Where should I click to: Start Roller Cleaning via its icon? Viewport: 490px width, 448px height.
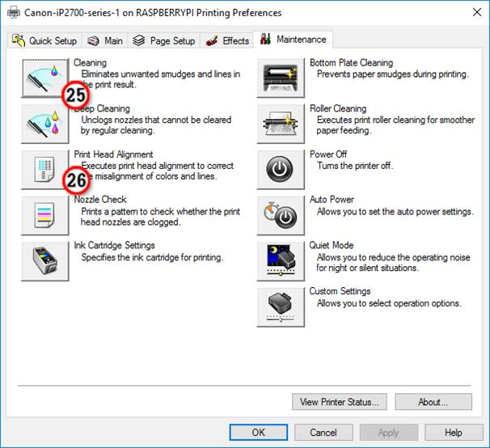(281, 124)
